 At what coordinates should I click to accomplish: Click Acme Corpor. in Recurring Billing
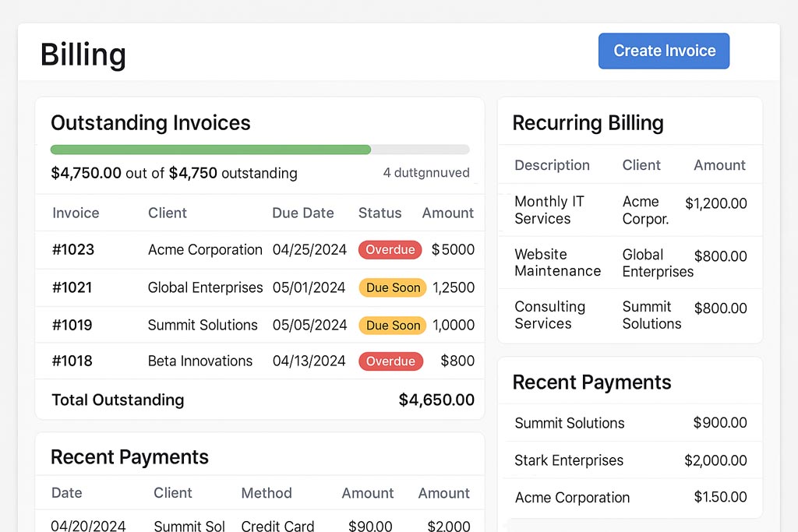click(x=645, y=210)
